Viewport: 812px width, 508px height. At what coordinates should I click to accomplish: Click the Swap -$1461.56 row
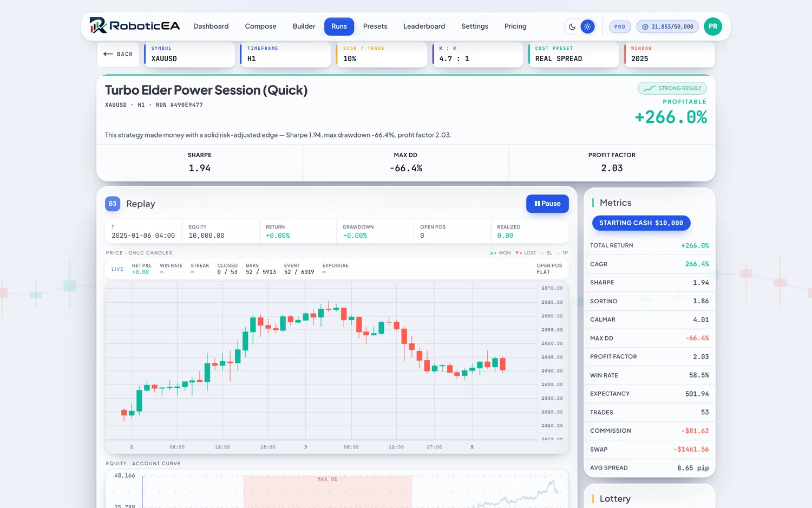pyautogui.click(x=650, y=450)
